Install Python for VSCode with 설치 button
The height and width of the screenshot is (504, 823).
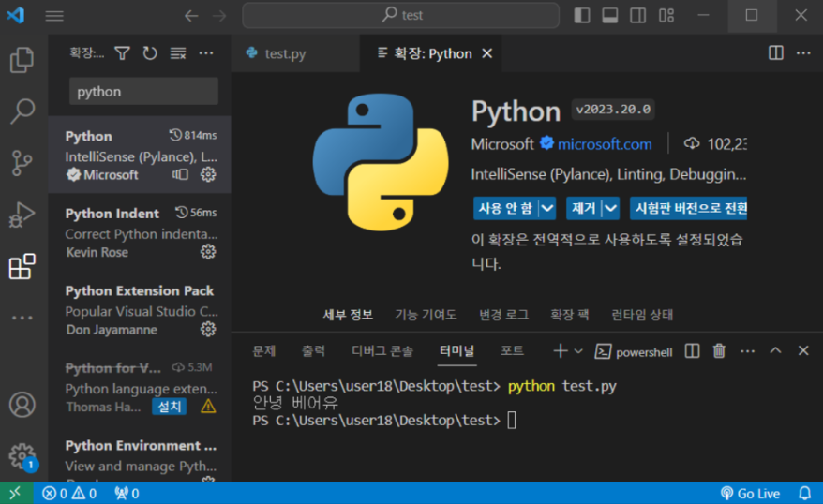pos(170,407)
